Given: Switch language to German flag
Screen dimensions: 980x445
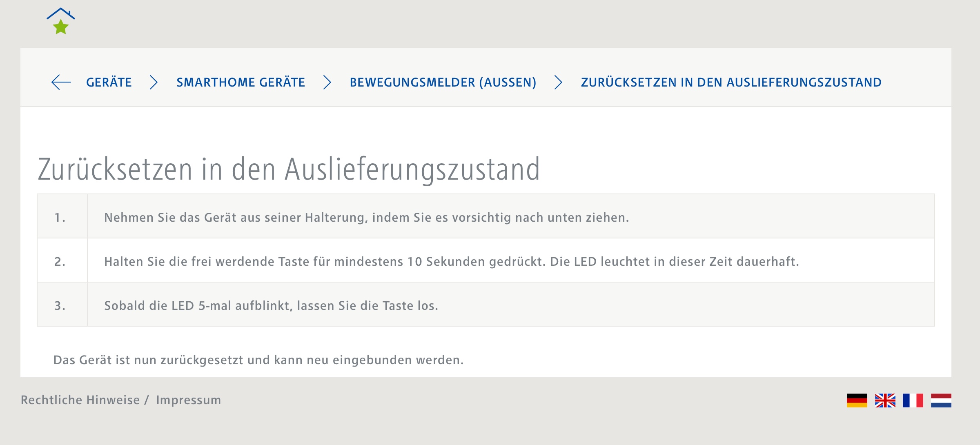Looking at the screenshot, I should [x=857, y=400].
